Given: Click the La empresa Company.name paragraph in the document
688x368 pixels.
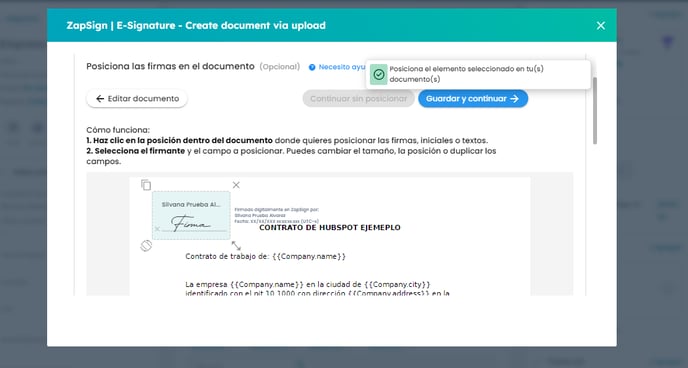Looking at the screenshot, I should pyautogui.click(x=317, y=289).
